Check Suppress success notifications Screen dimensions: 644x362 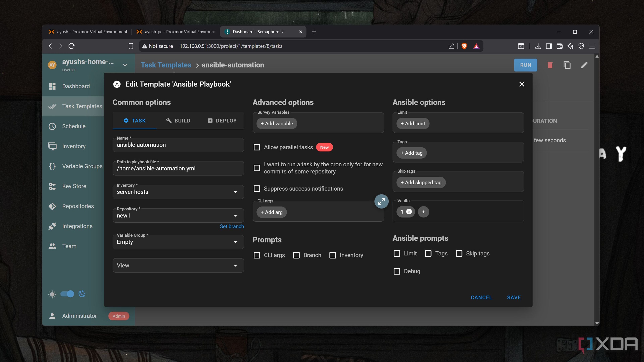(257, 189)
